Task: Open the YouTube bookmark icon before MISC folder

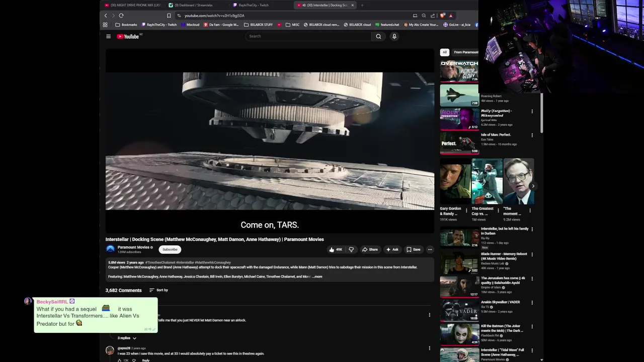Action: [x=279, y=25]
